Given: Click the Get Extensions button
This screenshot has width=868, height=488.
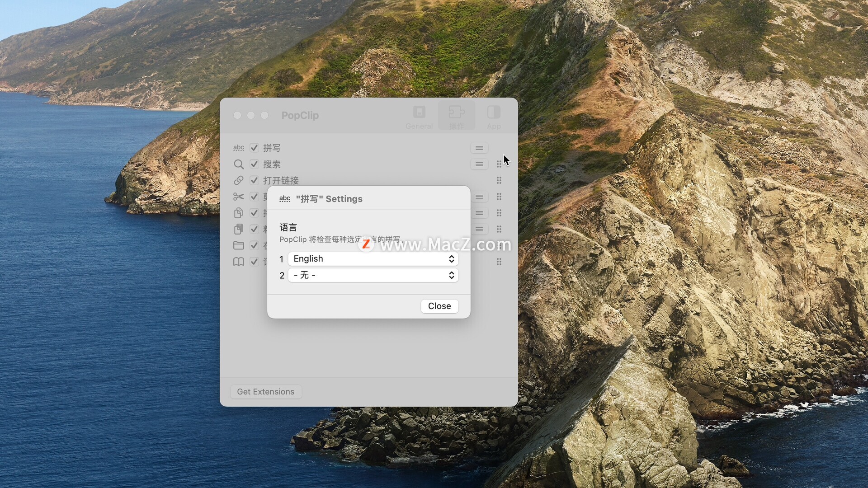Looking at the screenshot, I should click(x=266, y=392).
